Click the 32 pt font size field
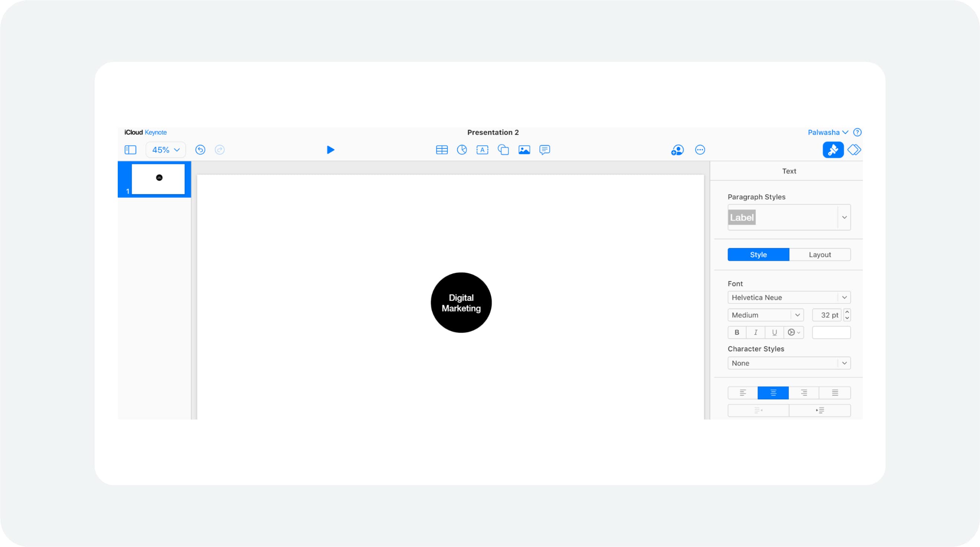Screen dimensions: 980x547 [x=826, y=315]
